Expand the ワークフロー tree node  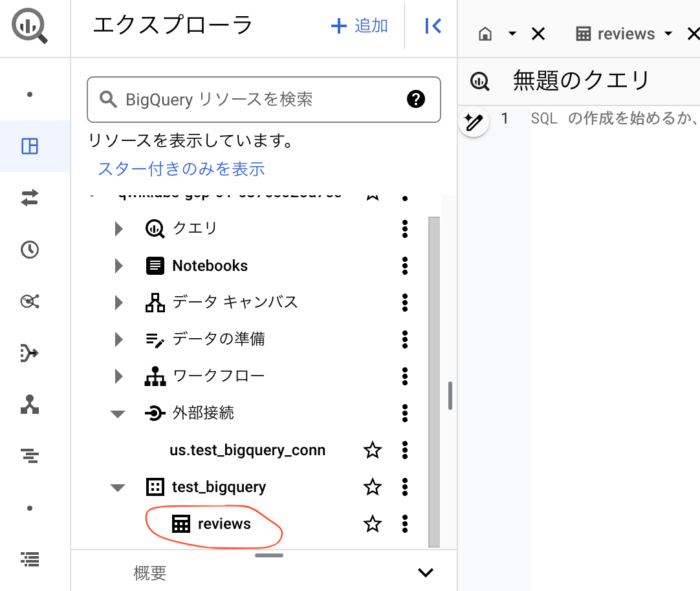point(118,376)
